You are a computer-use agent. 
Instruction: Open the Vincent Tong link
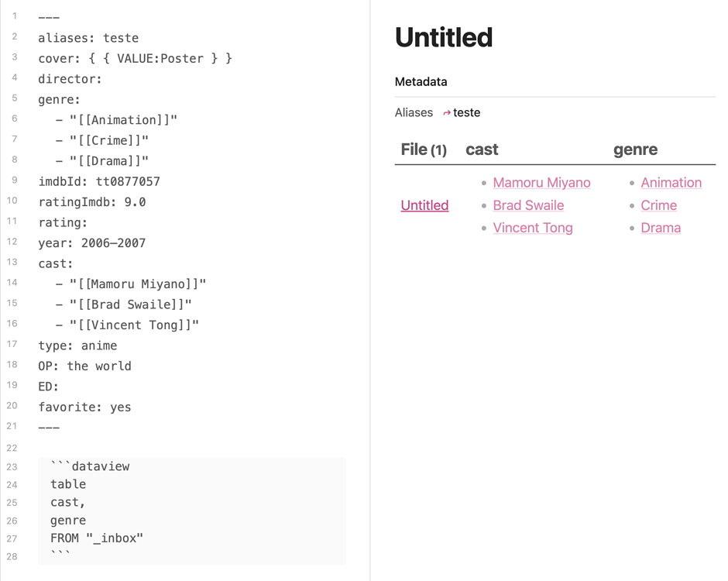click(x=533, y=228)
